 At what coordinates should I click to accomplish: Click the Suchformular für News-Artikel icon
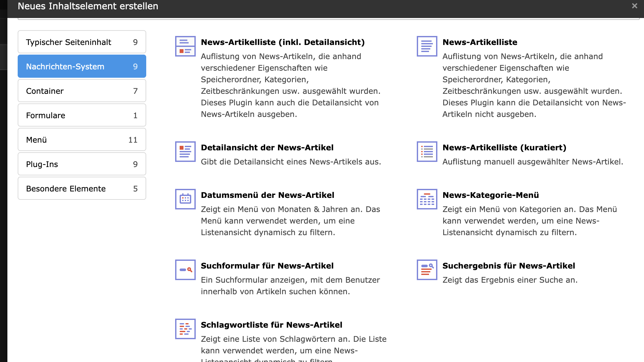pyautogui.click(x=185, y=270)
